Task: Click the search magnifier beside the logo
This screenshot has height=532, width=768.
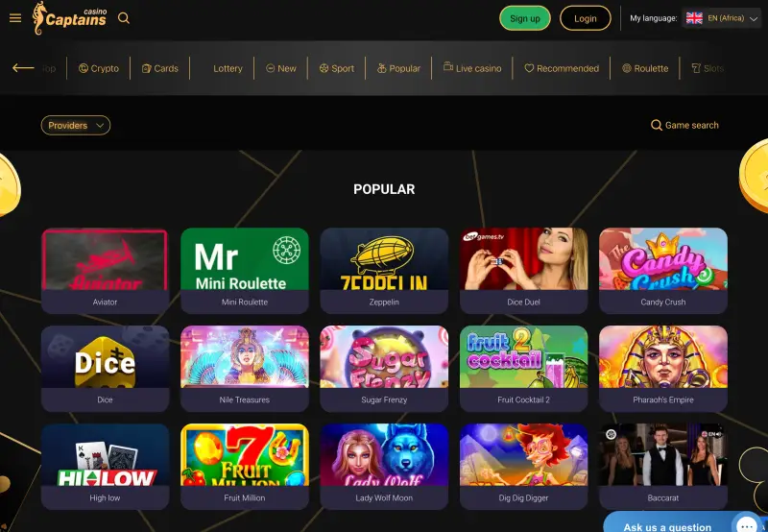Action: [x=124, y=18]
